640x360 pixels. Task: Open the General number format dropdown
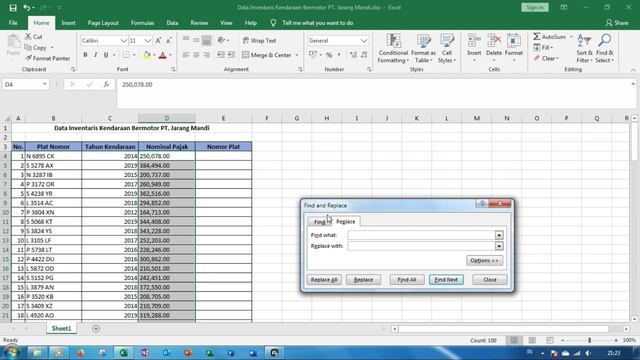(364, 40)
